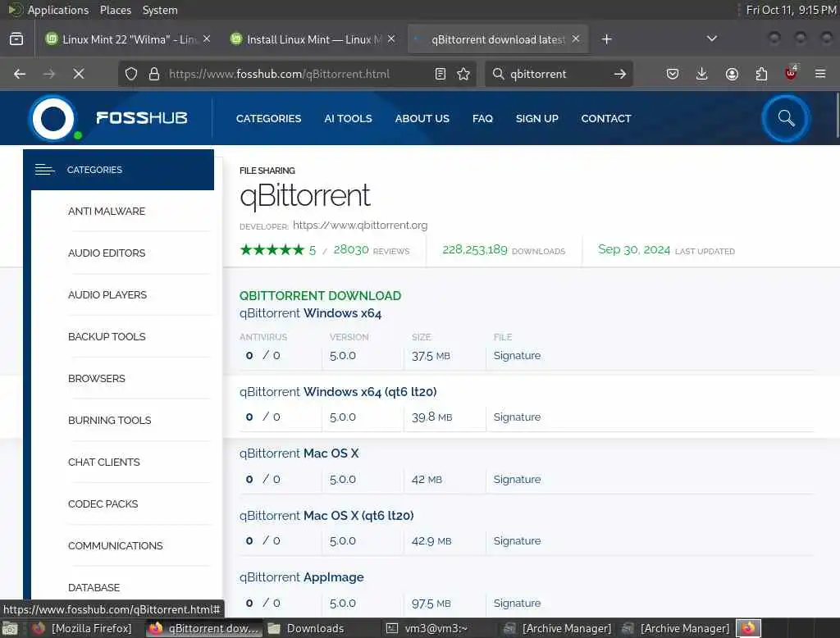
Task: Click SIGN UP in the header
Action: coord(537,118)
